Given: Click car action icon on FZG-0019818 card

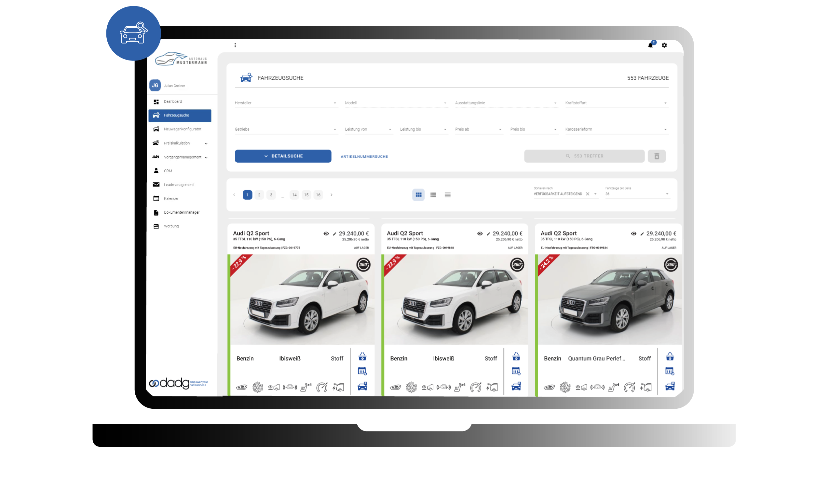Looking at the screenshot, I should click(516, 386).
